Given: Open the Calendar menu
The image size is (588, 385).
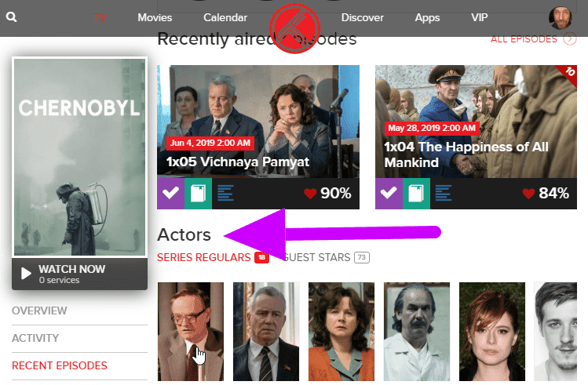Looking at the screenshot, I should 225,17.
